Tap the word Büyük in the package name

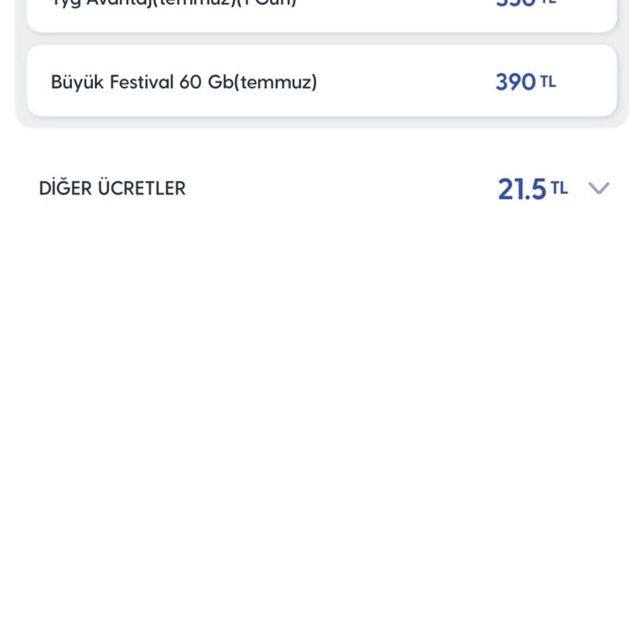[76, 82]
